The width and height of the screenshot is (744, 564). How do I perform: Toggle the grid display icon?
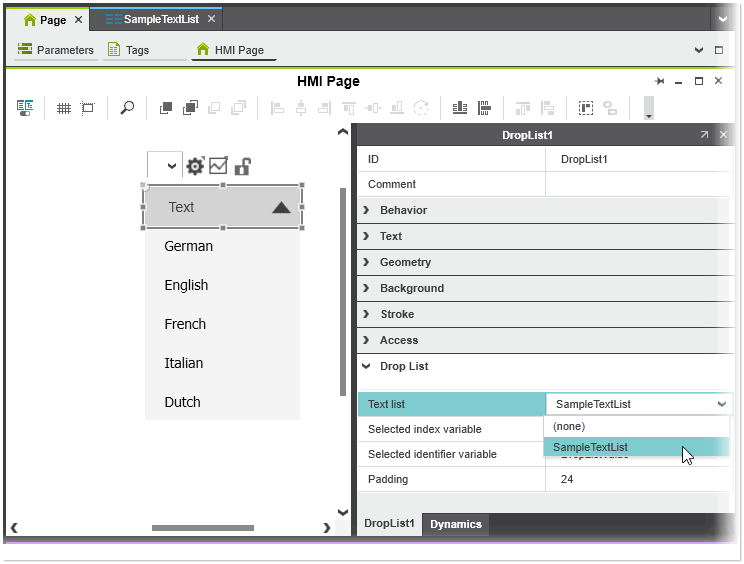click(x=64, y=108)
